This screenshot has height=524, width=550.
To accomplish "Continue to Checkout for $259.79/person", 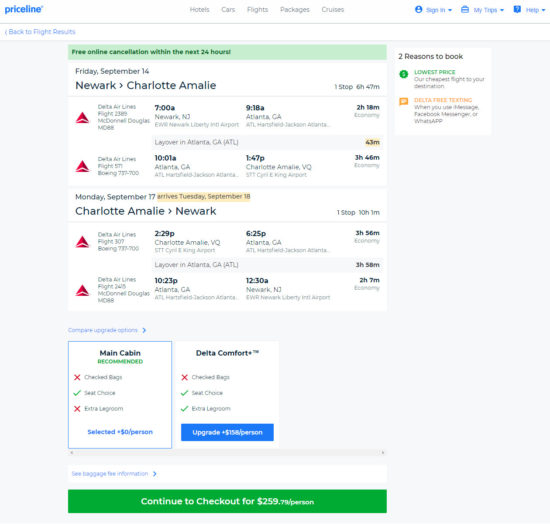I will [x=227, y=501].
